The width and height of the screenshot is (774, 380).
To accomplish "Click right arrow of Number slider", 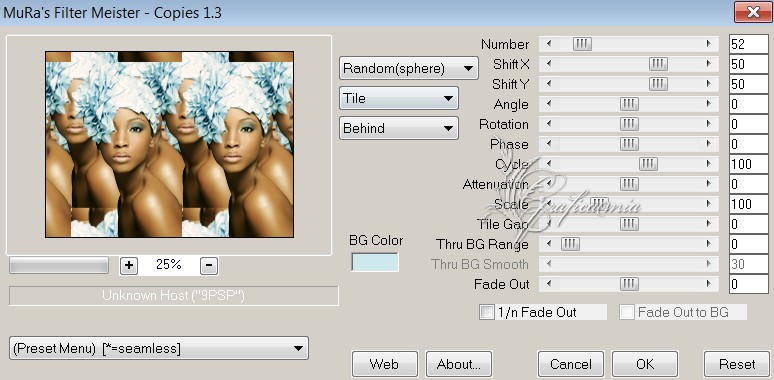I will [709, 44].
